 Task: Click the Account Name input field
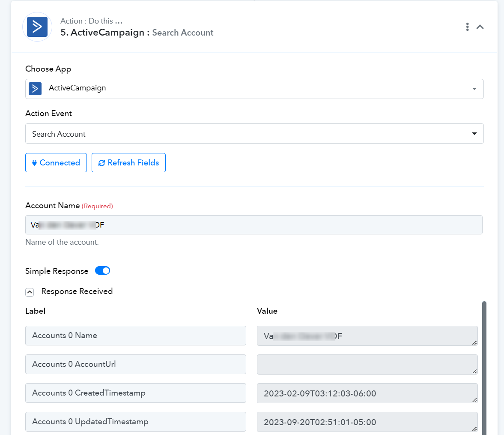(x=253, y=225)
